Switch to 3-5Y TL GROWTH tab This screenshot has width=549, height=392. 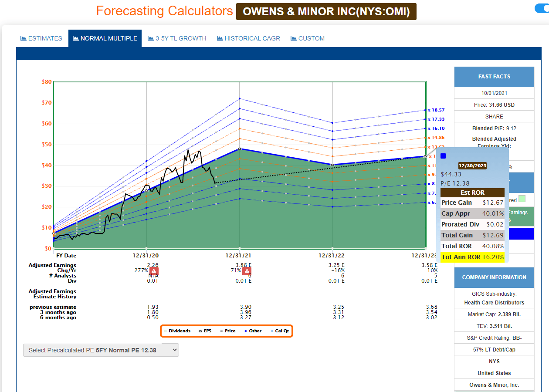[177, 38]
